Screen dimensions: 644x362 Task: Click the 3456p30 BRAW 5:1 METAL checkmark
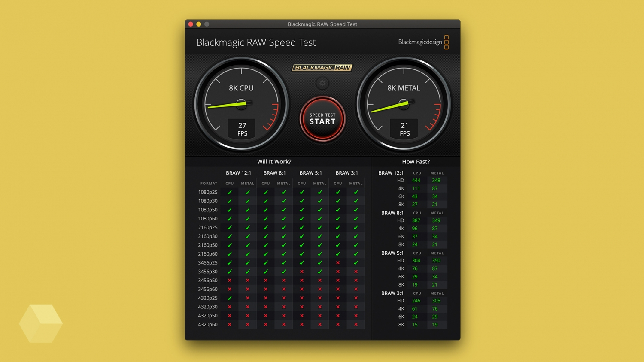tap(320, 271)
